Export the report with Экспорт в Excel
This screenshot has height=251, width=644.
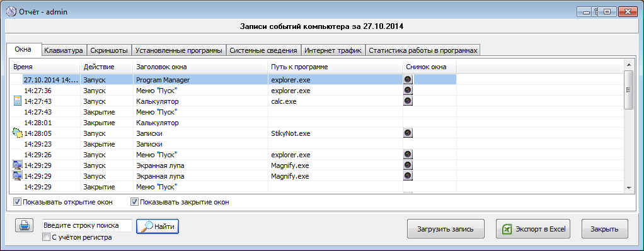point(533,229)
